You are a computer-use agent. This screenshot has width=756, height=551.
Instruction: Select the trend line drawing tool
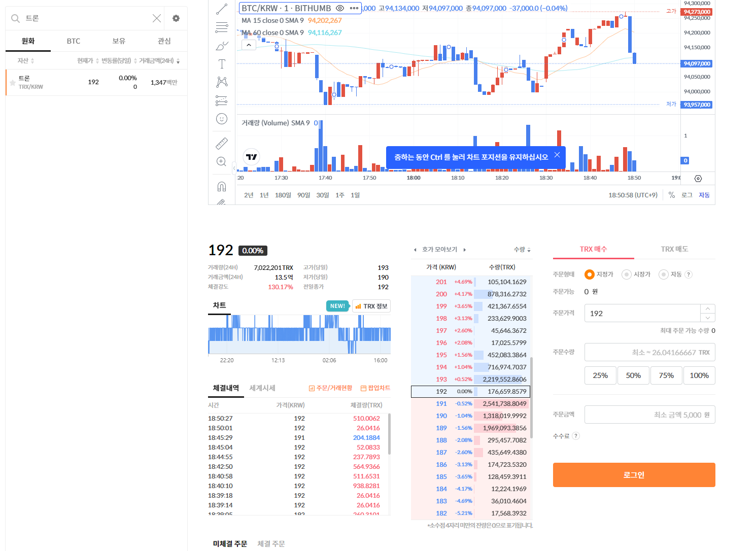click(x=222, y=9)
